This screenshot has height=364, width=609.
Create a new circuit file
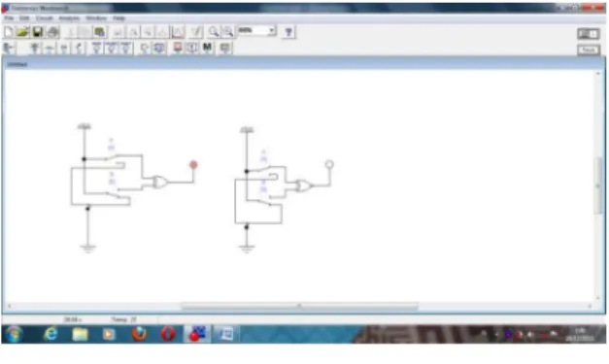(9, 32)
